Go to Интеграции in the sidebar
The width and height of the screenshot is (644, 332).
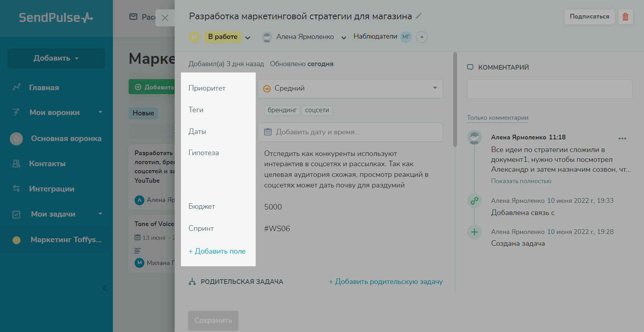pos(52,189)
